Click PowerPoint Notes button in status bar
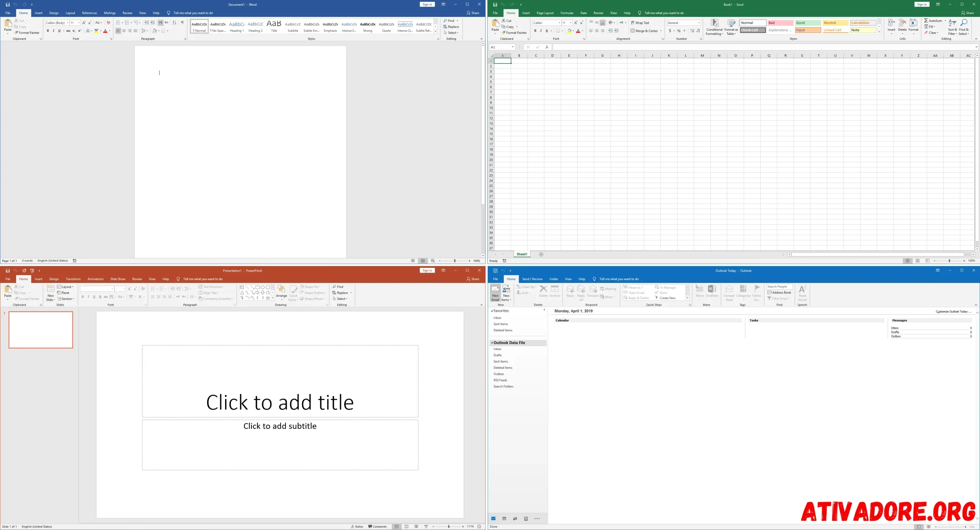This screenshot has height=530, width=980. coord(357,527)
